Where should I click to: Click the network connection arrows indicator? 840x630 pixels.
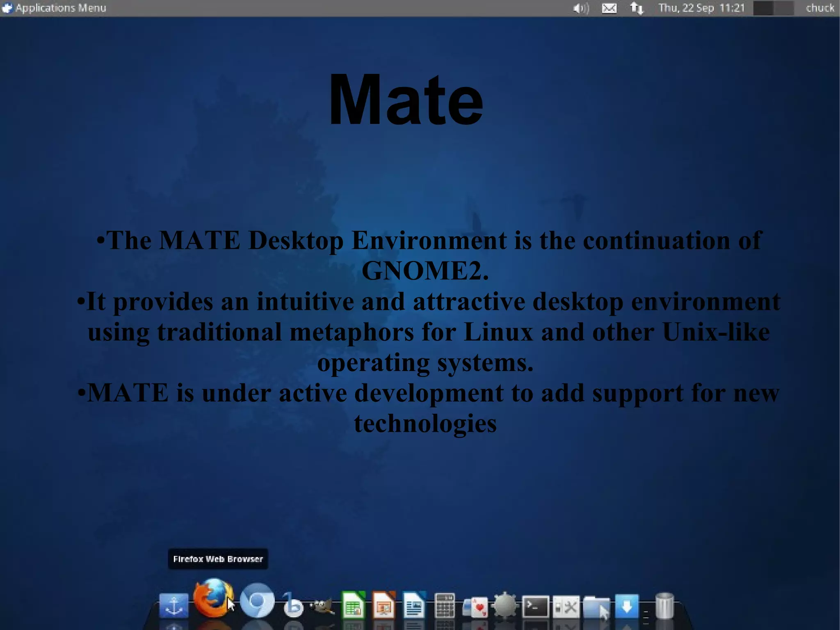coord(637,8)
